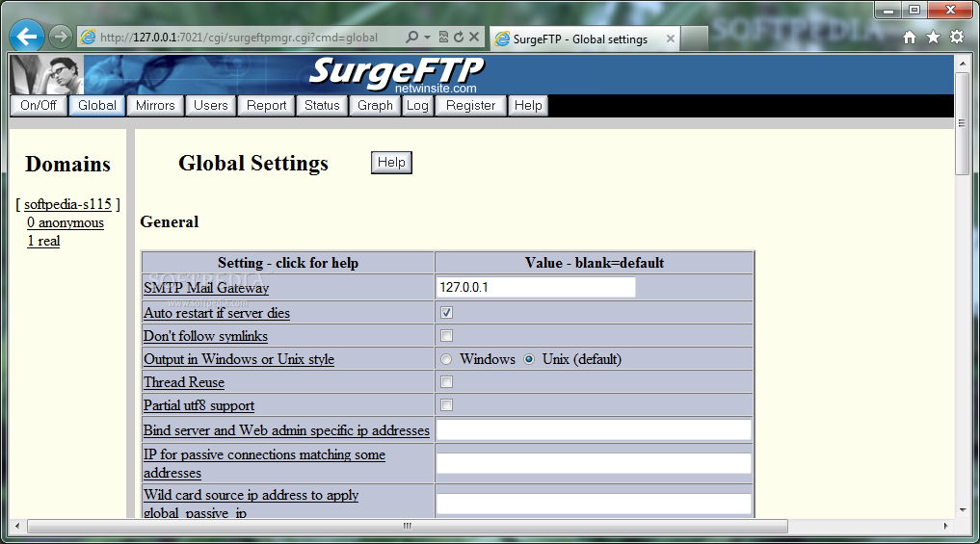Open Output in Windows or Unix style link
The width and height of the screenshot is (980, 544).
point(239,359)
